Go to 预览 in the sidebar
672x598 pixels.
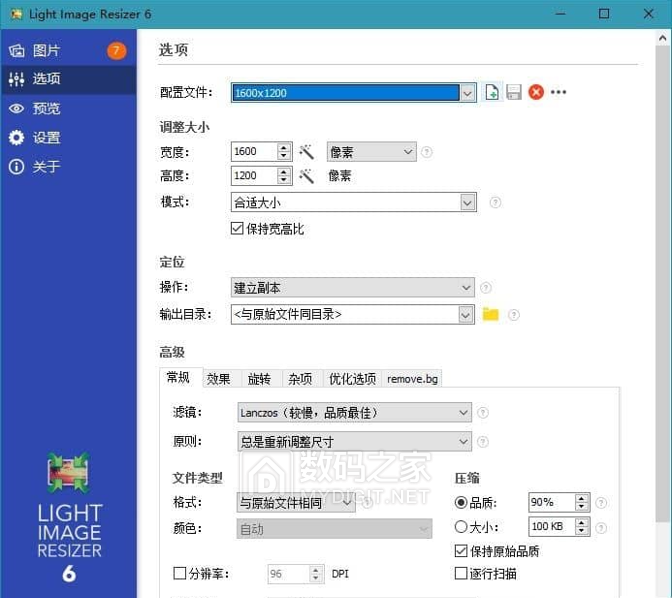point(46,109)
